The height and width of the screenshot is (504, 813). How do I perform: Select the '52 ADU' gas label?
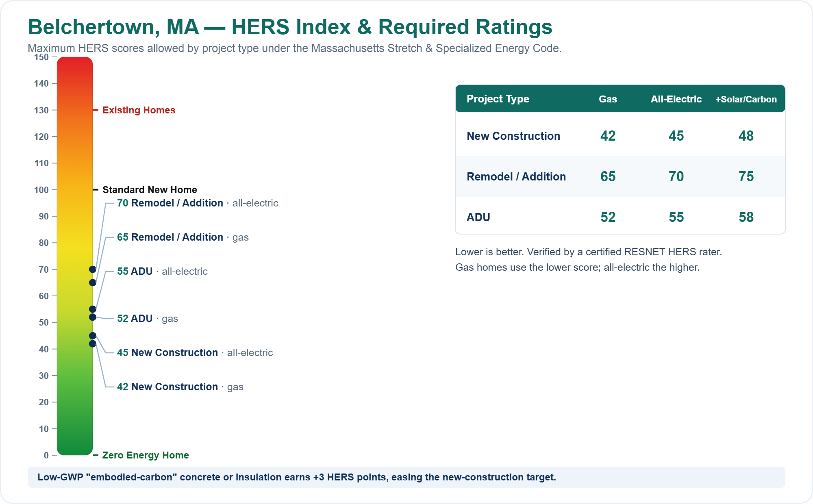point(148,319)
